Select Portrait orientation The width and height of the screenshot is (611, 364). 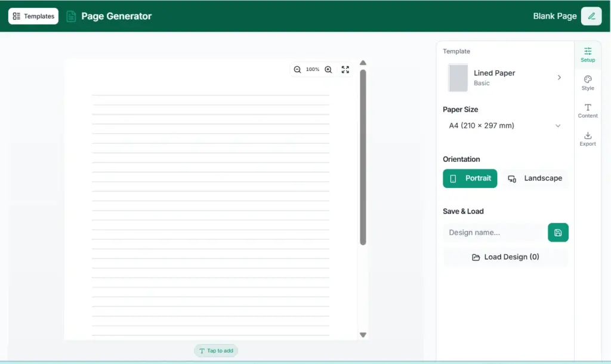[470, 178]
